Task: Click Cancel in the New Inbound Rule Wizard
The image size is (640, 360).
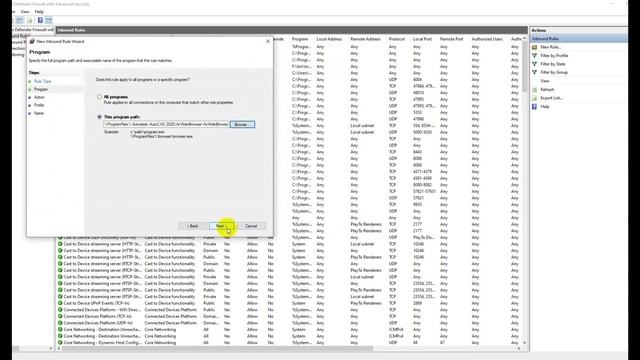Action: [251, 226]
